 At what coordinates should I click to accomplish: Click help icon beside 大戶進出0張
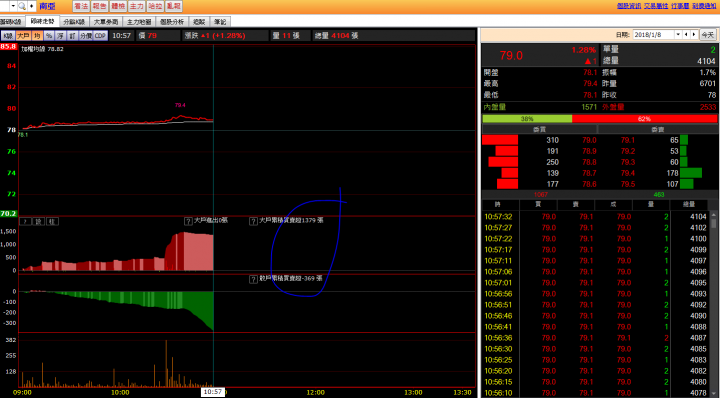(188, 221)
